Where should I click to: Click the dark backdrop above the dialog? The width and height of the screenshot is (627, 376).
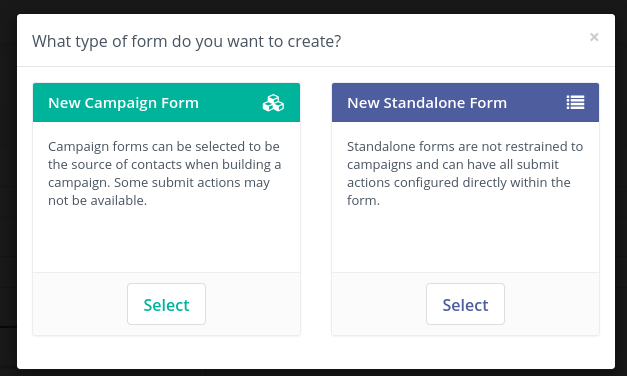[x=314, y=6]
